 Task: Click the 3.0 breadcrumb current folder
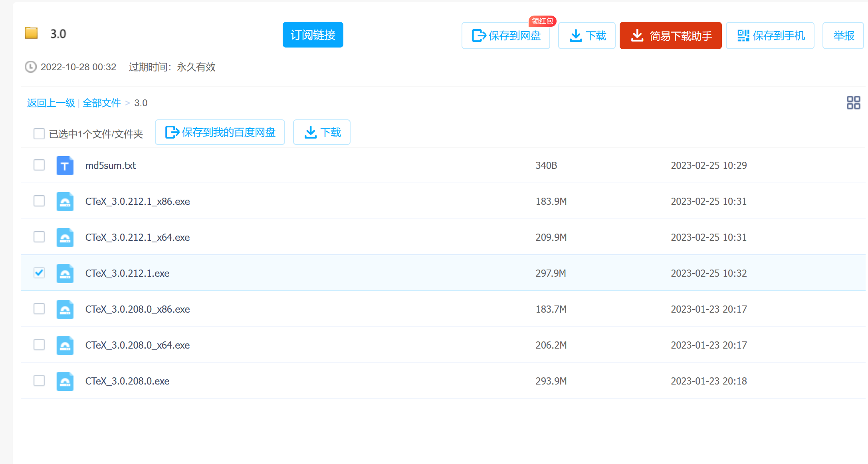point(141,103)
